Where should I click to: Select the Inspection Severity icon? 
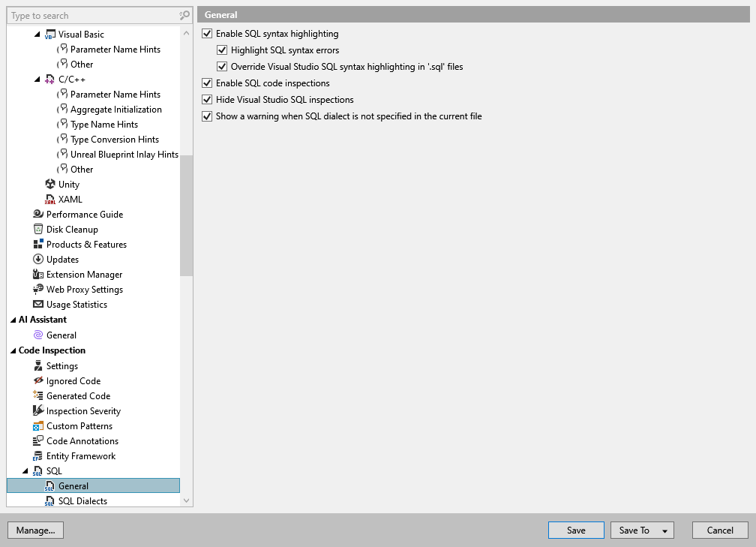coord(37,410)
